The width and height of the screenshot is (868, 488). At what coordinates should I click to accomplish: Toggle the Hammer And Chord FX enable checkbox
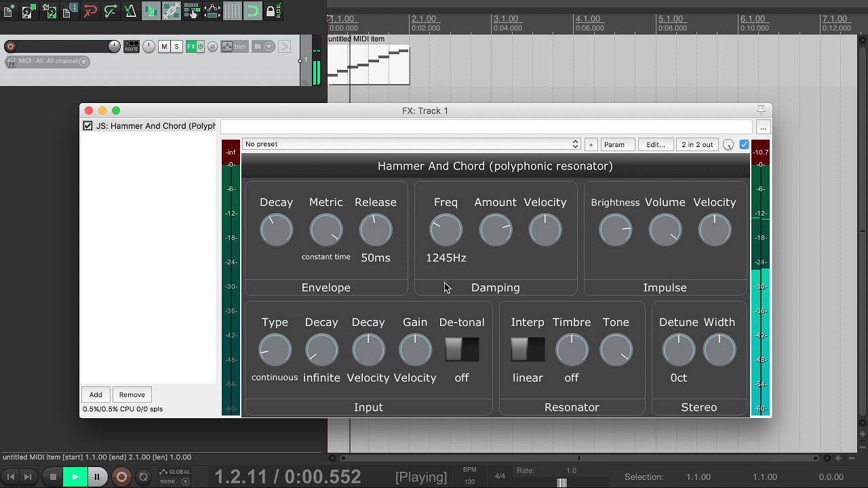(87, 126)
